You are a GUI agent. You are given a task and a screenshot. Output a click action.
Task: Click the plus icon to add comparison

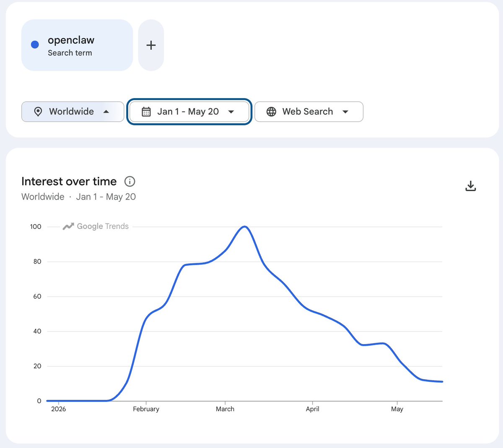tap(151, 45)
